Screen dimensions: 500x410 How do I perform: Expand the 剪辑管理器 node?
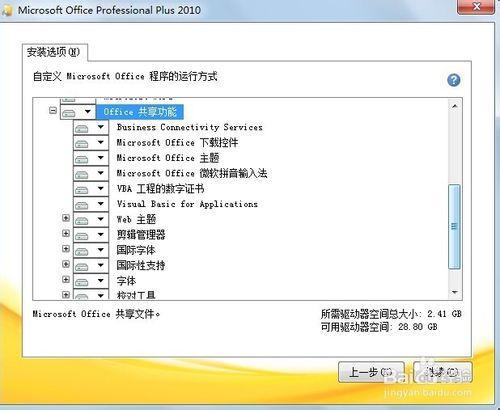click(x=66, y=233)
